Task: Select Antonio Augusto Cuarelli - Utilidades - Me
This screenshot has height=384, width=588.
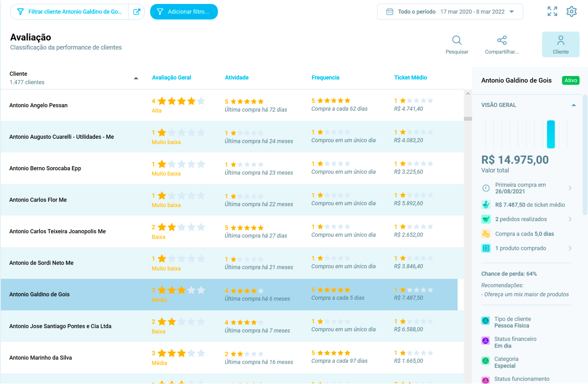Action: [x=232, y=137]
